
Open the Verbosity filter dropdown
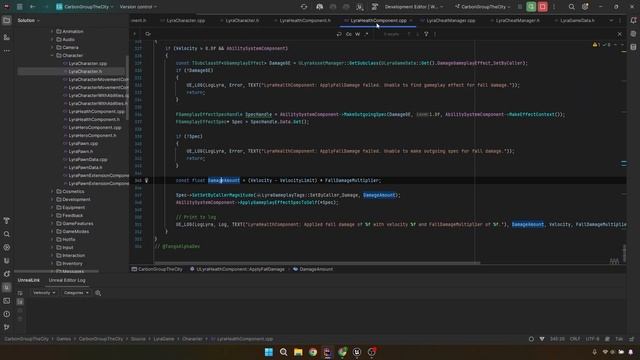[x=44, y=293]
